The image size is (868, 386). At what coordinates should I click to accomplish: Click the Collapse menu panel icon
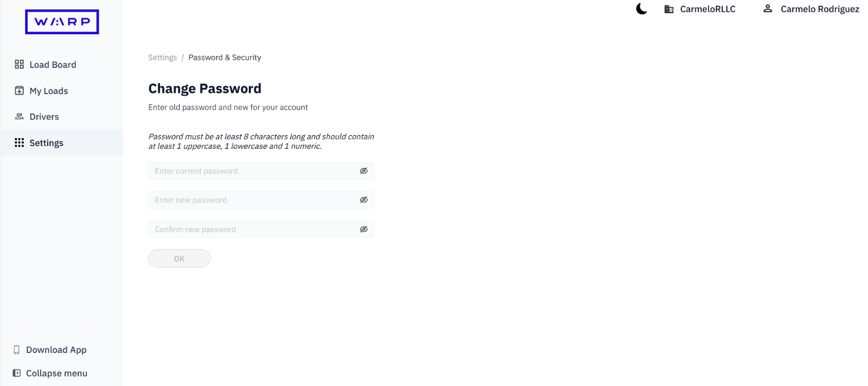click(x=17, y=373)
